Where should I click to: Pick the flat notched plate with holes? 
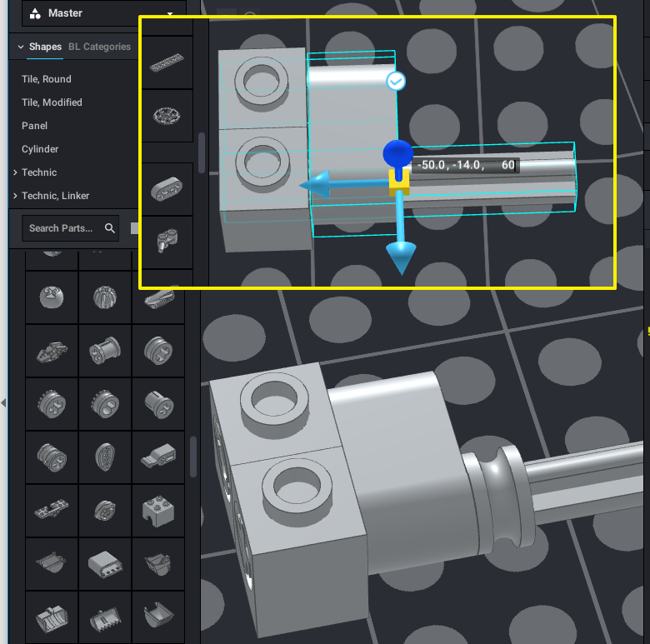click(52, 511)
